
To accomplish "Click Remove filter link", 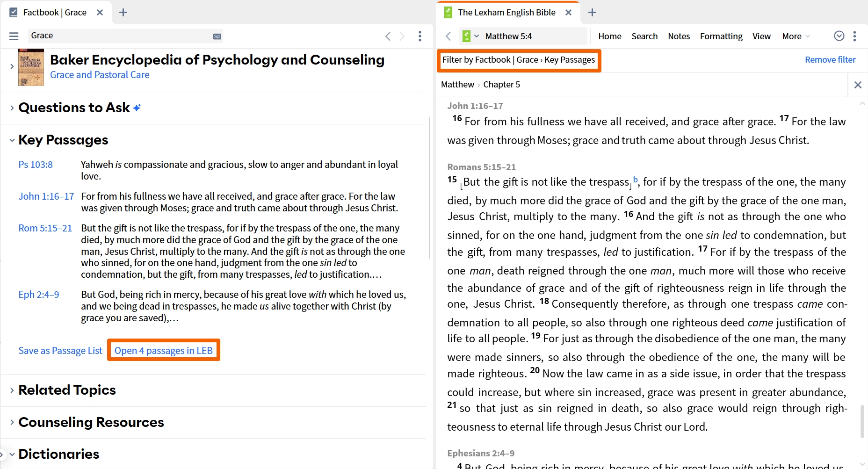I will [x=830, y=60].
